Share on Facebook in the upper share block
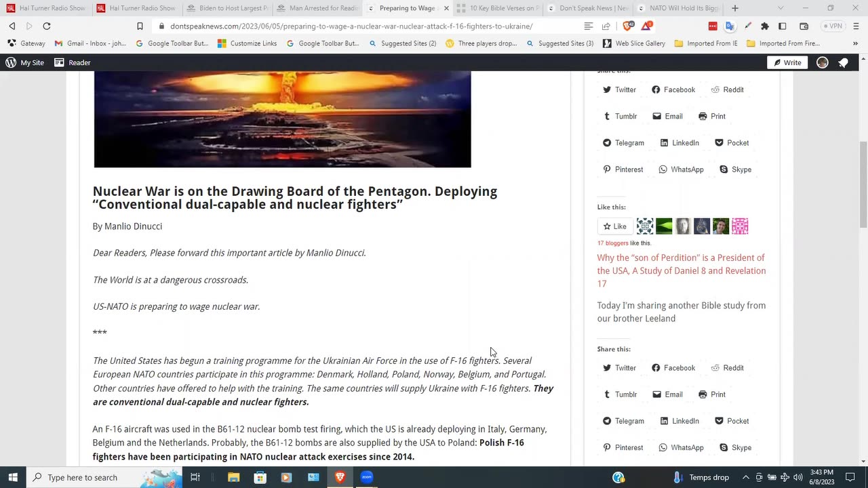Screen dimensions: 868x488 point(673,89)
